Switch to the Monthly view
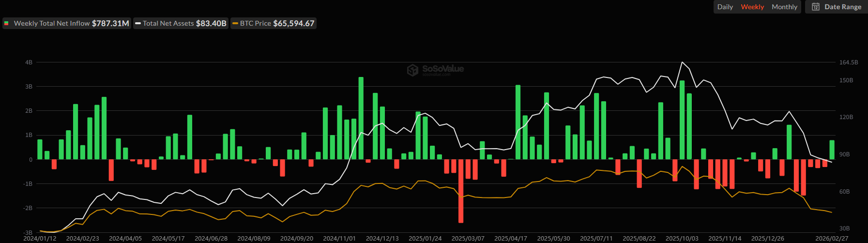The image size is (868, 243). 784,7
